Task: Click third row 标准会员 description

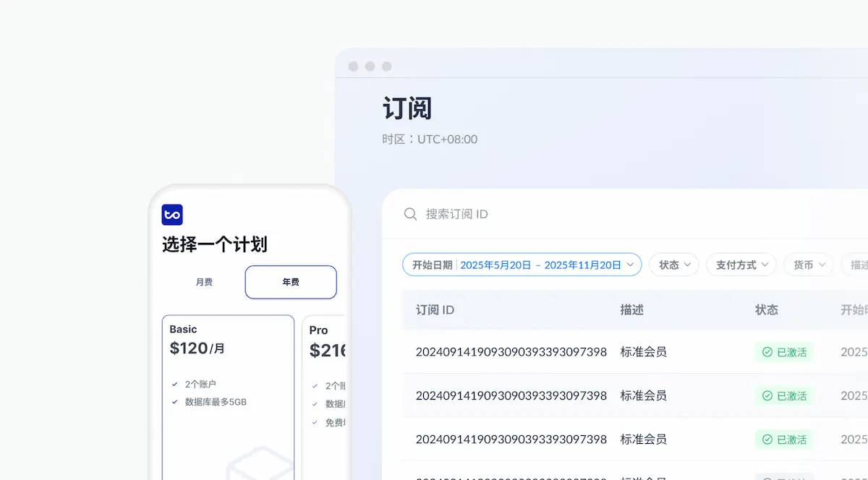Action: coord(643,439)
